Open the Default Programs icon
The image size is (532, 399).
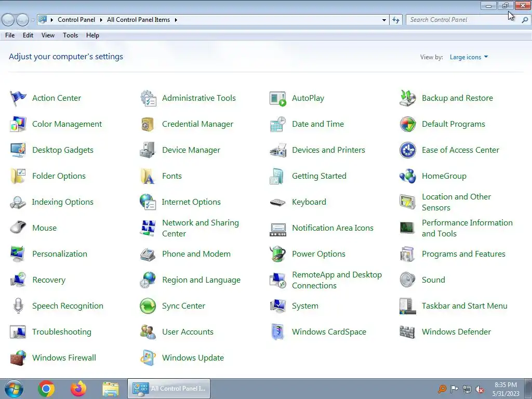(408, 124)
